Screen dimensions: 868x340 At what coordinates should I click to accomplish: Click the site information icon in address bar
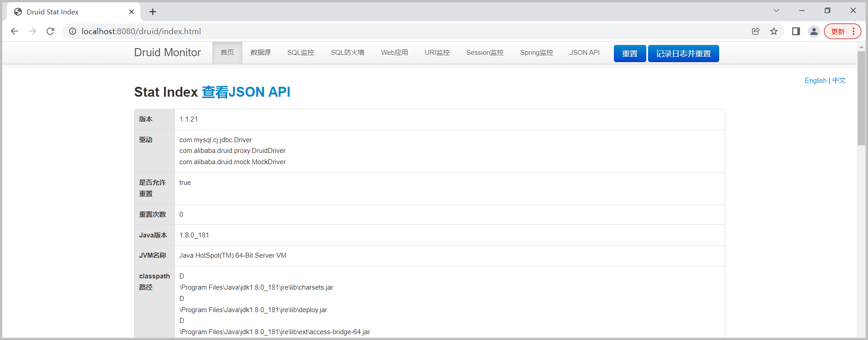point(72,31)
